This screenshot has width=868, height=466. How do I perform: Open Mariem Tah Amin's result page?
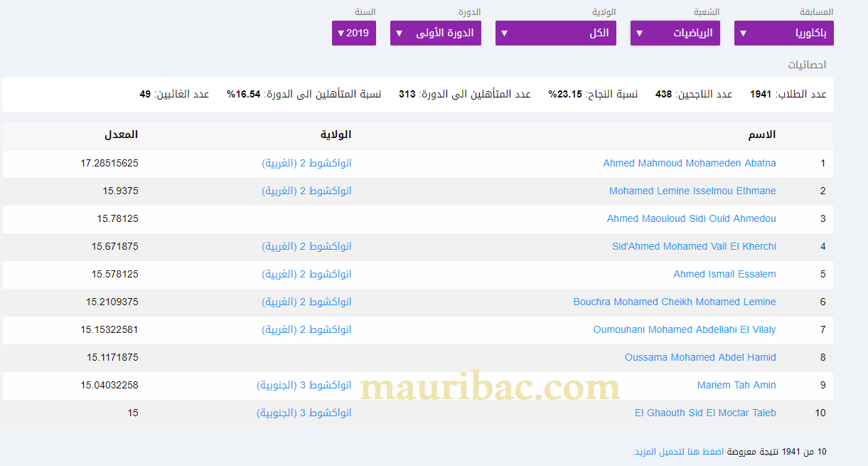pos(736,385)
